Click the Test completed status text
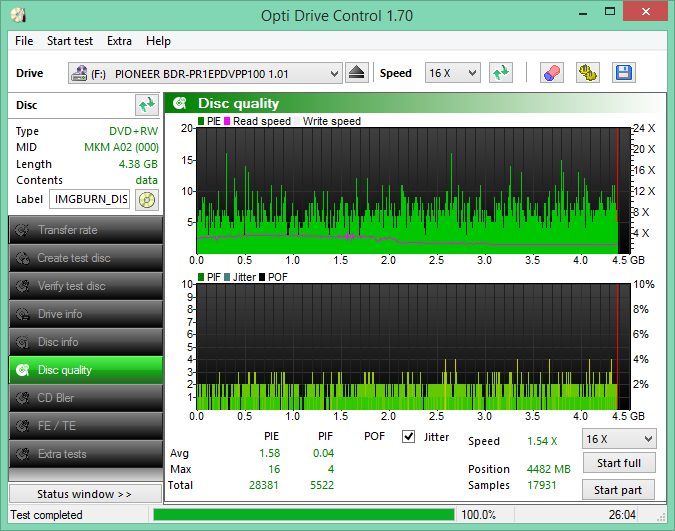This screenshot has height=531, width=675. pyautogui.click(x=46, y=515)
